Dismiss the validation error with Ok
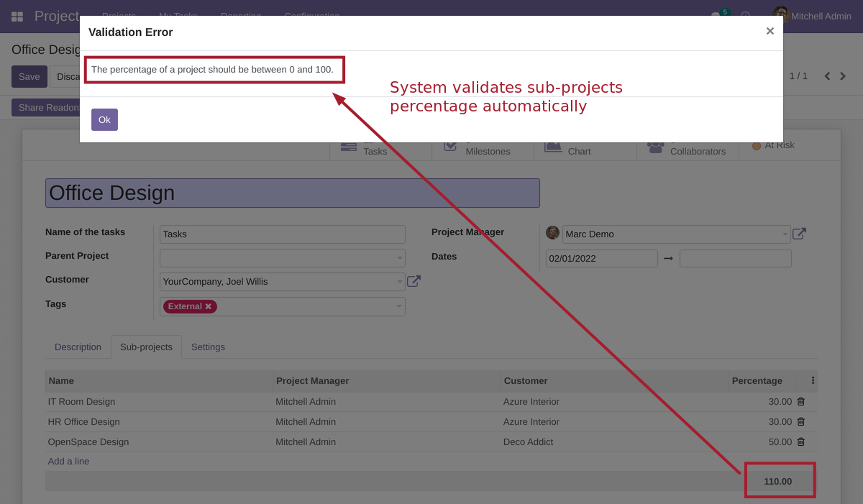Image resolution: width=863 pixels, height=504 pixels. (104, 119)
